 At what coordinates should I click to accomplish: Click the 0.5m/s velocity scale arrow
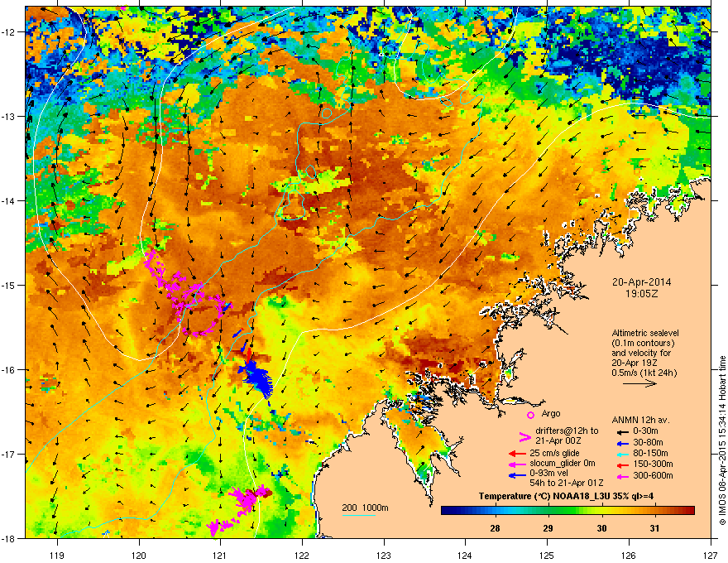coord(639,383)
